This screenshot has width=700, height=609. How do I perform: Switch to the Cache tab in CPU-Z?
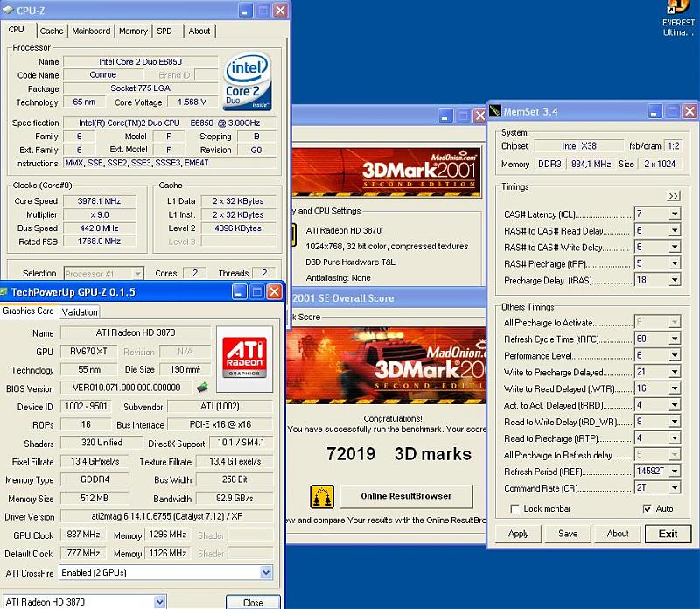coord(52,31)
